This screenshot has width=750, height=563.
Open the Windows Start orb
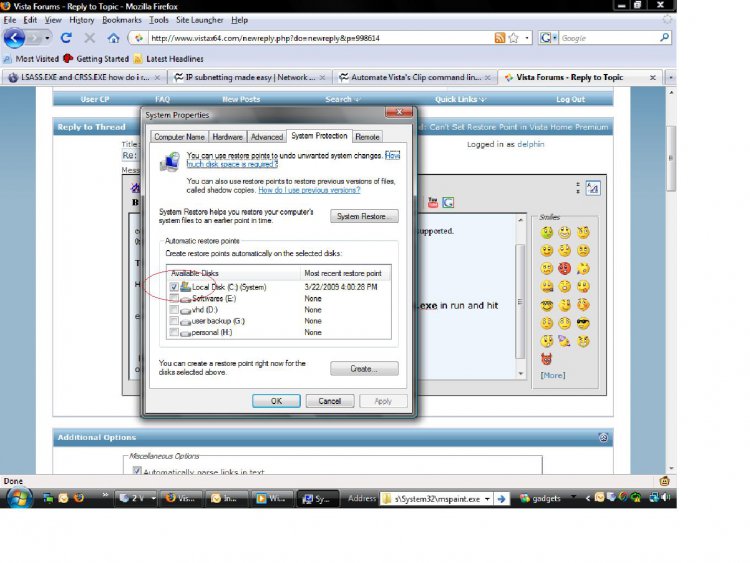19,498
